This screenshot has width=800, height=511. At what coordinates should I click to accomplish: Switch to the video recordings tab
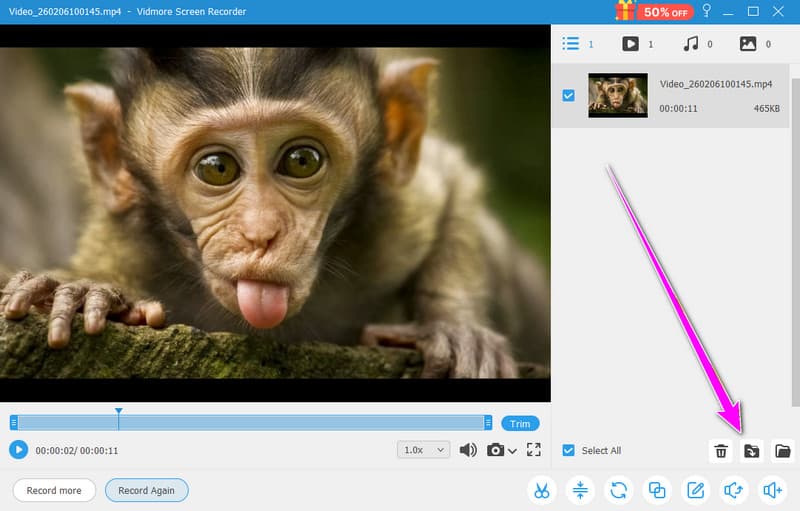point(631,44)
